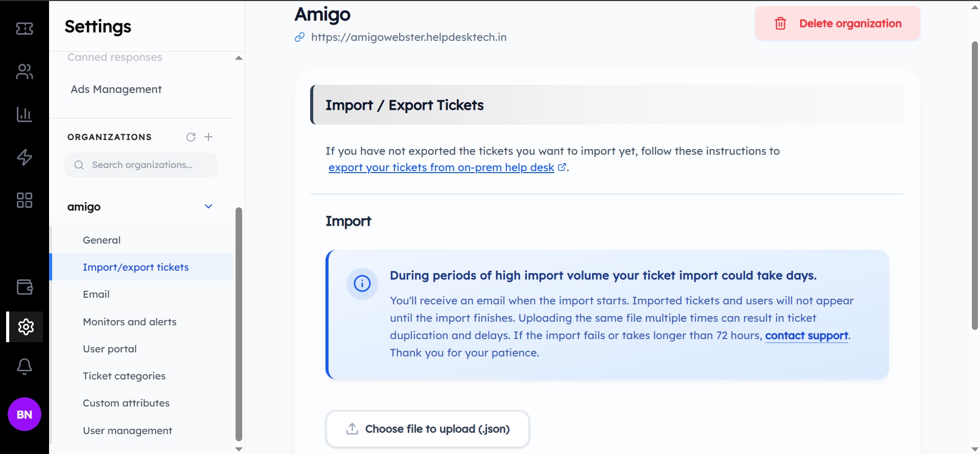
Task: Expand the search organizations field
Action: tap(141, 164)
